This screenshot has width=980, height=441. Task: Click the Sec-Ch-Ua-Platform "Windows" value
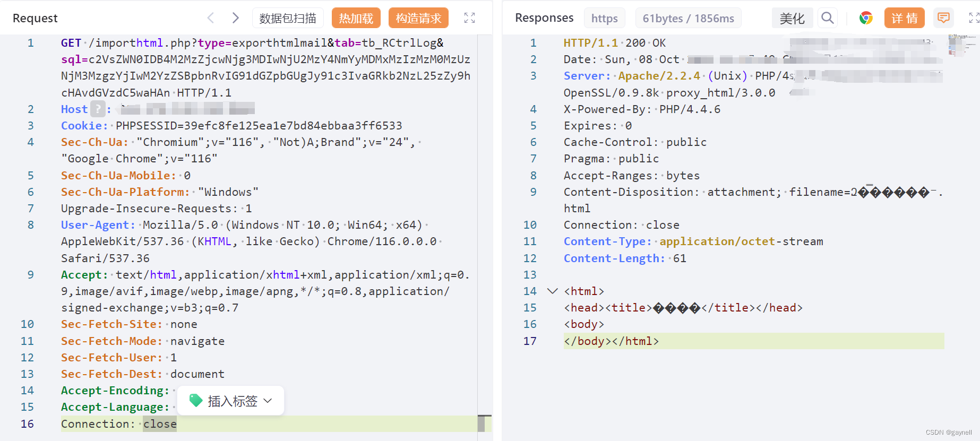[228, 192]
